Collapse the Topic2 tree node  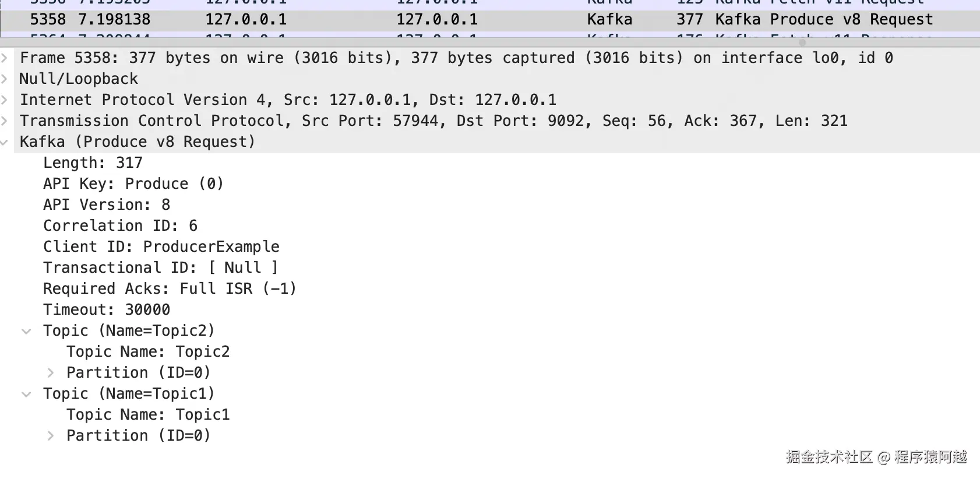point(26,331)
